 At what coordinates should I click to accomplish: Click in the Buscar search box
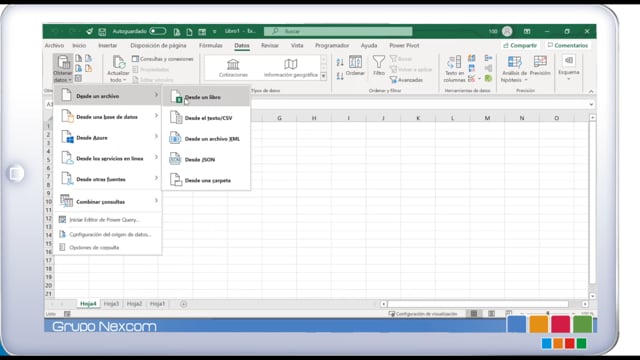(338, 31)
